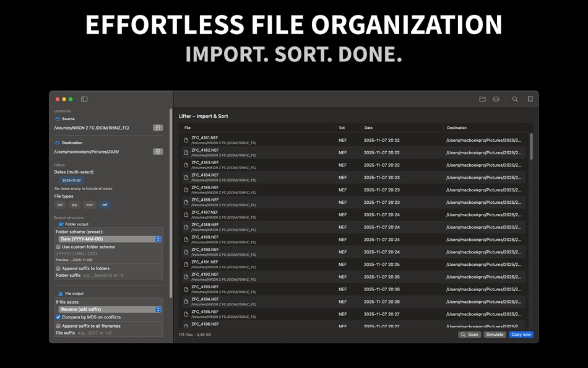
Task: Click the eject button beside the Source path
Action: pos(157,127)
